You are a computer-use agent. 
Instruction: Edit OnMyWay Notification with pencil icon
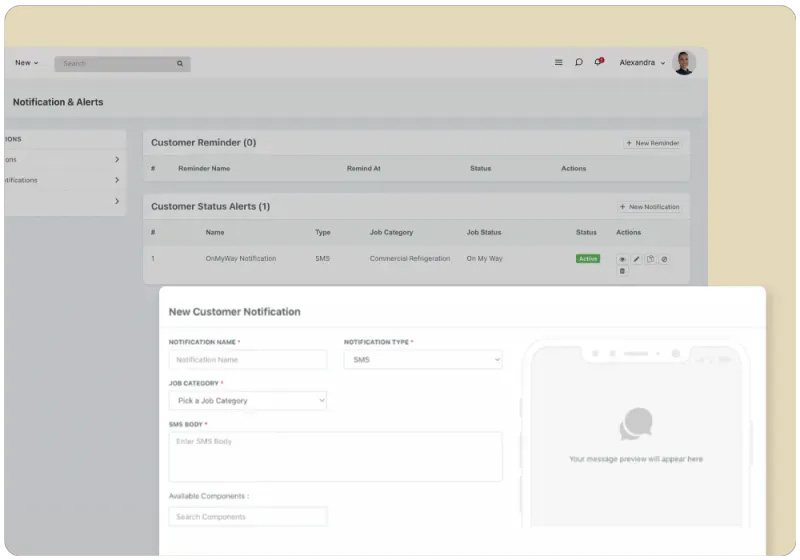(x=636, y=259)
